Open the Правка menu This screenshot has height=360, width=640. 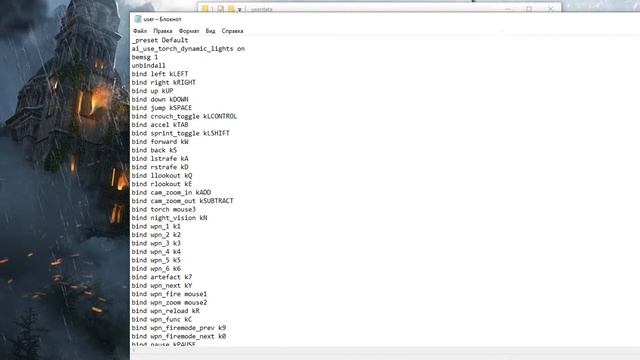[x=162, y=31]
